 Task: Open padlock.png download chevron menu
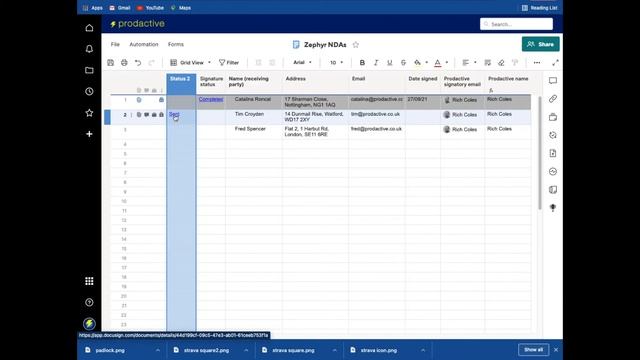click(158, 350)
